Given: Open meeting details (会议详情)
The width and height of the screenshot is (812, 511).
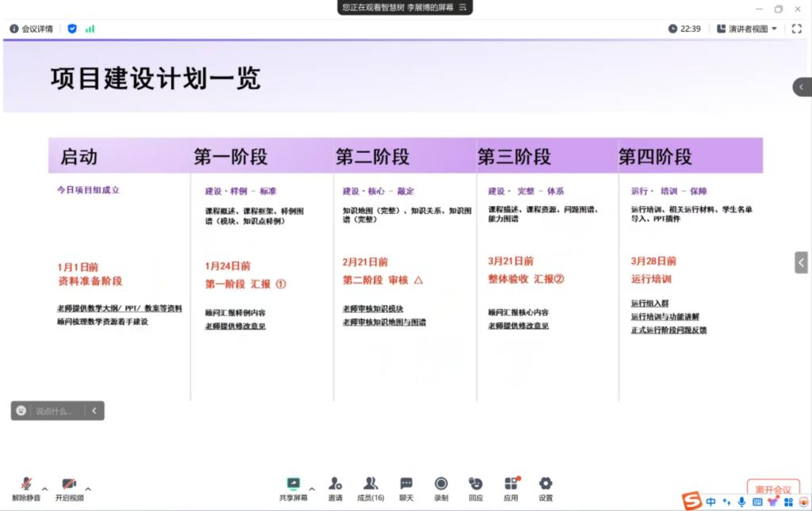Looking at the screenshot, I should click(31, 29).
